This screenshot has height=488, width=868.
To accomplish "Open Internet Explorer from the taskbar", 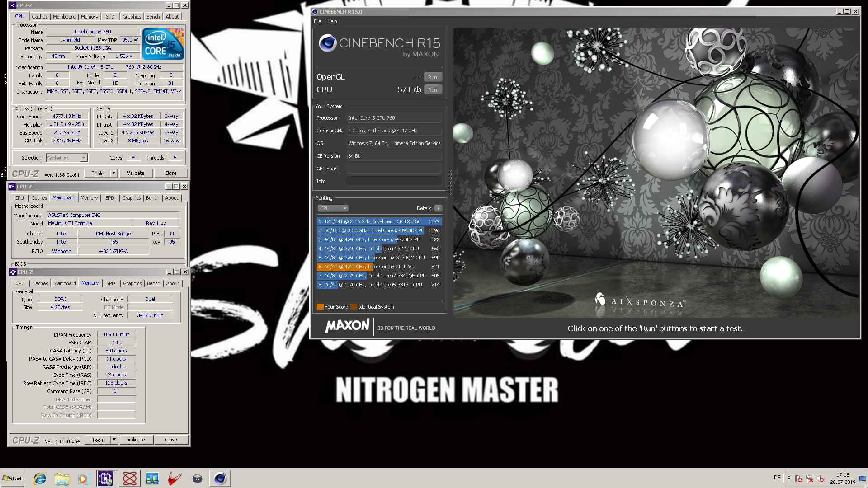I will 40,478.
